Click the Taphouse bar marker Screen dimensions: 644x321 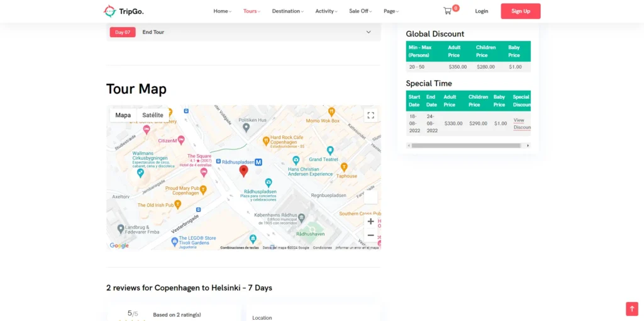coord(344,167)
